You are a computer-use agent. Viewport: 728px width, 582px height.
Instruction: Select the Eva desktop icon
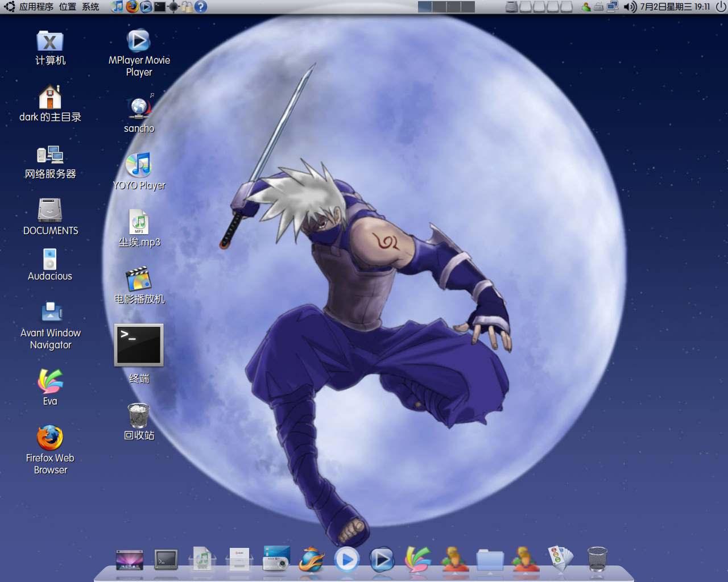coord(50,381)
